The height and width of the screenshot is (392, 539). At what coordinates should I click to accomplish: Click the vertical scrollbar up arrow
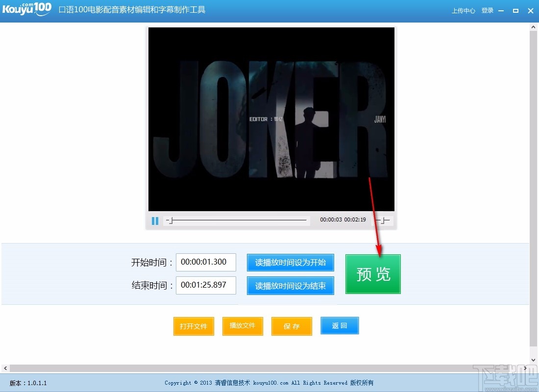coord(534,27)
